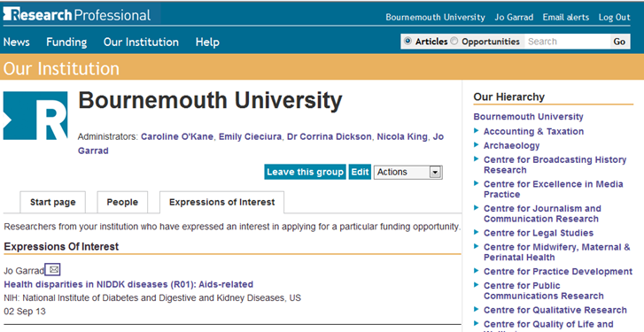The height and width of the screenshot is (332, 644).
Task: Switch to the Start page tab
Action: point(52,202)
